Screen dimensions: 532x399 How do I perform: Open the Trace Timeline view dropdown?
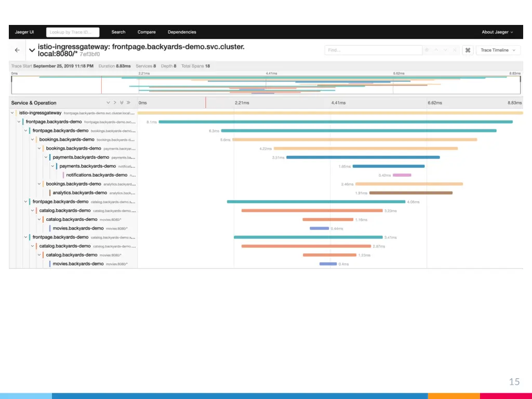tap(498, 50)
